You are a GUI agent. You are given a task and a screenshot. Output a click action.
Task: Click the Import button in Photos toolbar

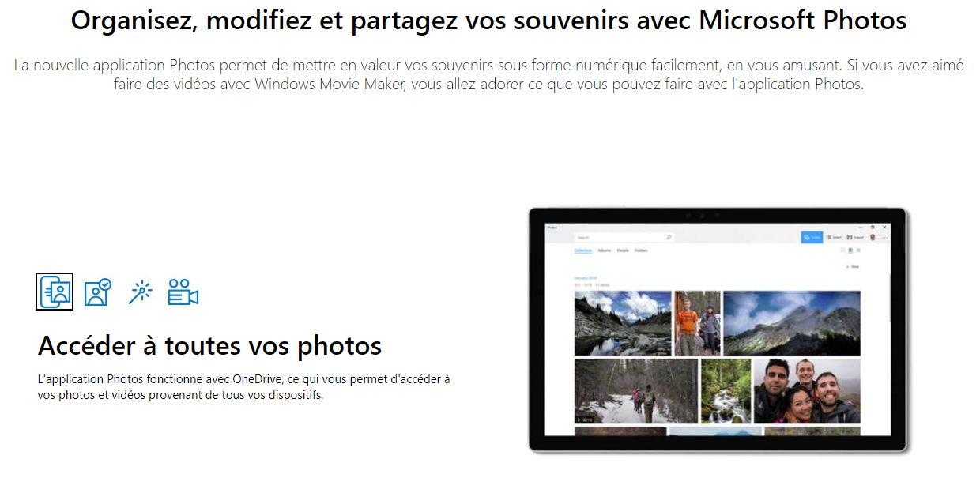[855, 237]
